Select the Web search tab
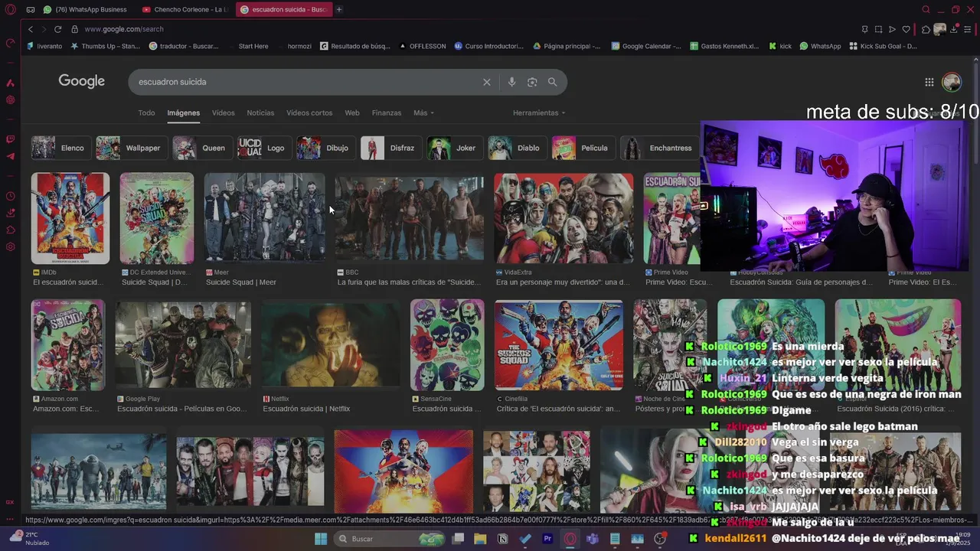980x551 pixels. pyautogui.click(x=352, y=112)
